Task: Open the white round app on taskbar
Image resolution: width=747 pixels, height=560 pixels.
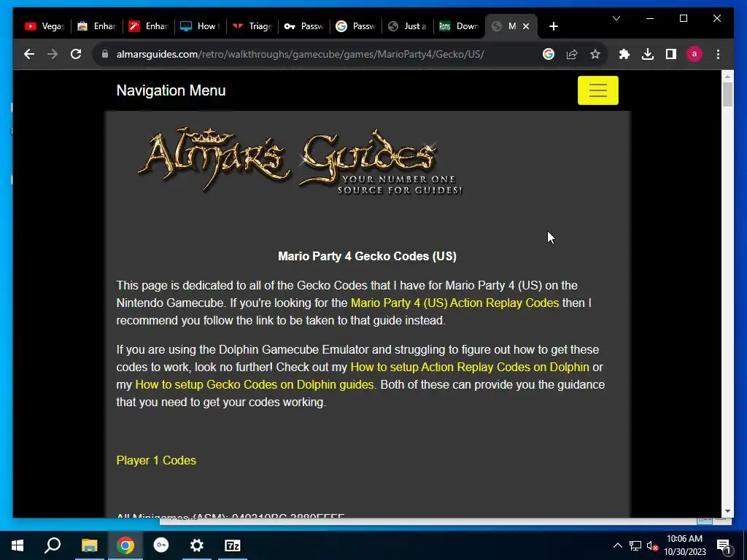Action: coord(161,545)
